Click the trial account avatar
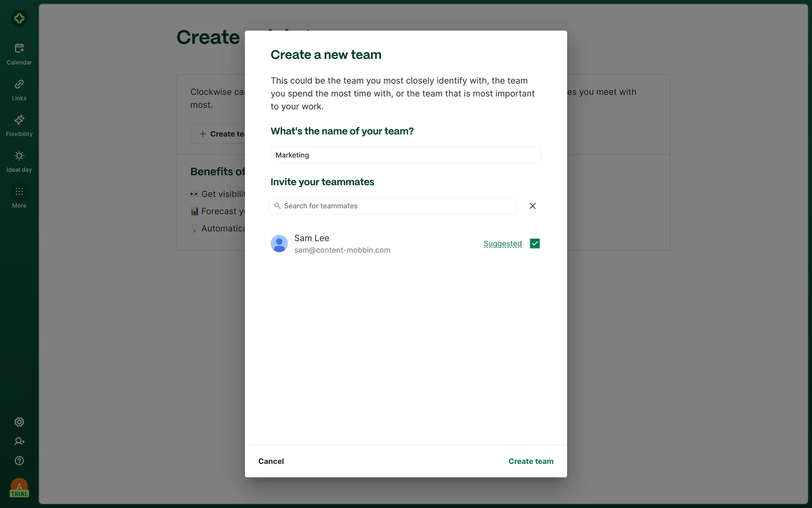The width and height of the screenshot is (812, 508). pyautogui.click(x=19, y=487)
